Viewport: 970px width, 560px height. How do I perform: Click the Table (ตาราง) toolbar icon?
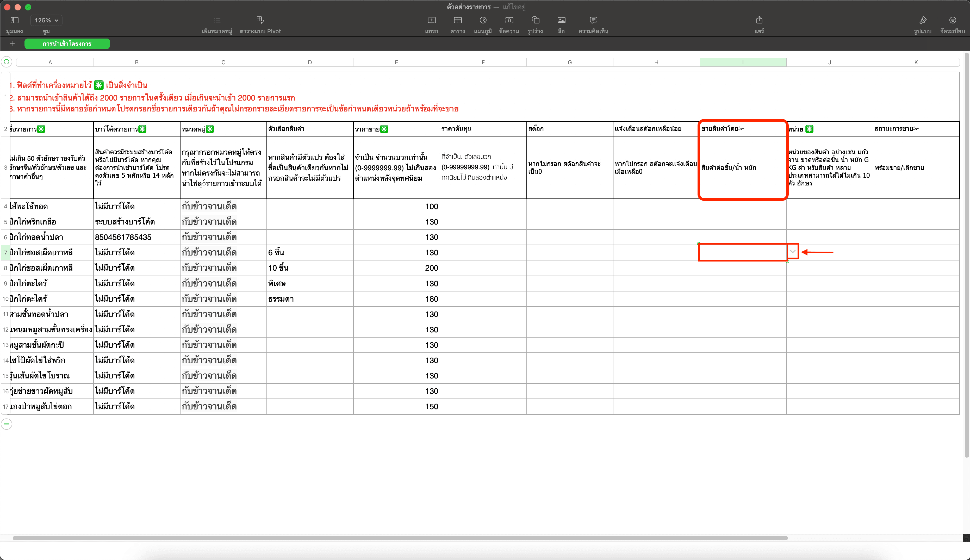click(458, 20)
